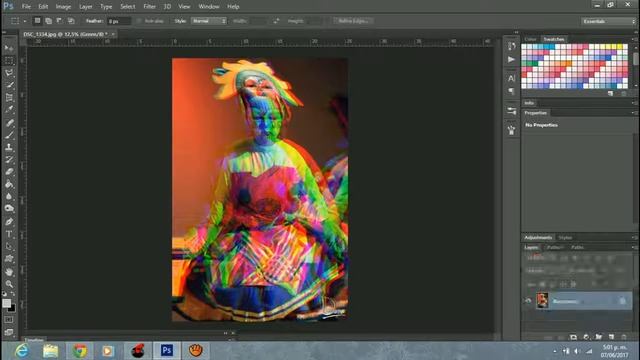640x360 pixels.
Task: Open the Character panel icon
Action: pos(511,78)
